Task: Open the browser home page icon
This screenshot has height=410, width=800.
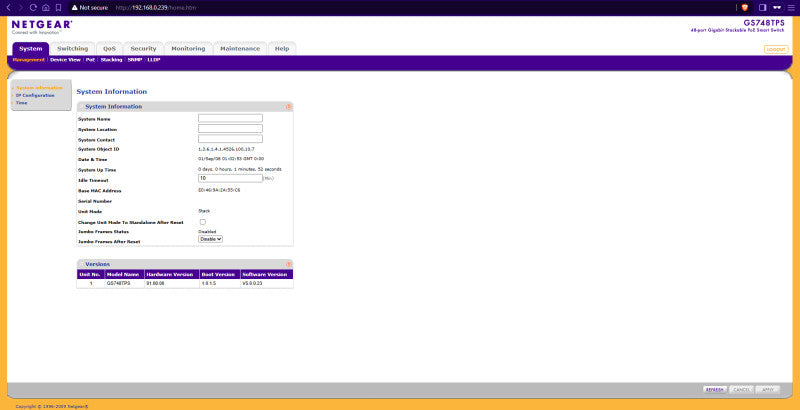Action: (45, 8)
